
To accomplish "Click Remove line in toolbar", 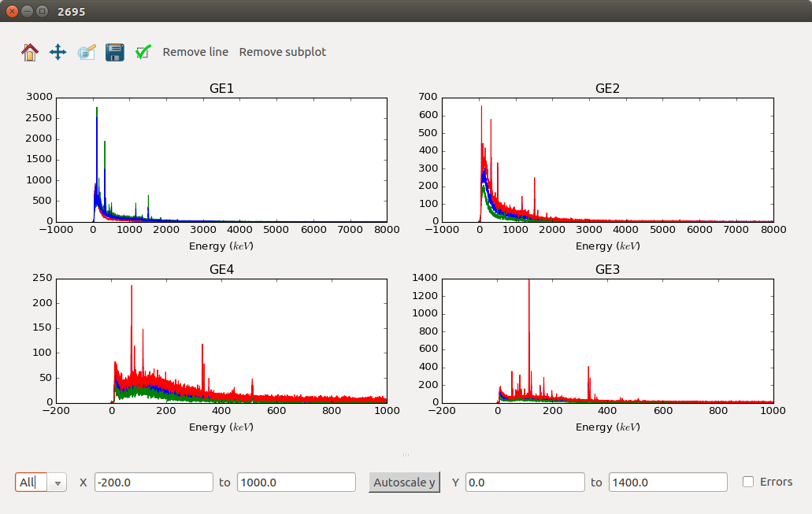I will pyautogui.click(x=195, y=52).
